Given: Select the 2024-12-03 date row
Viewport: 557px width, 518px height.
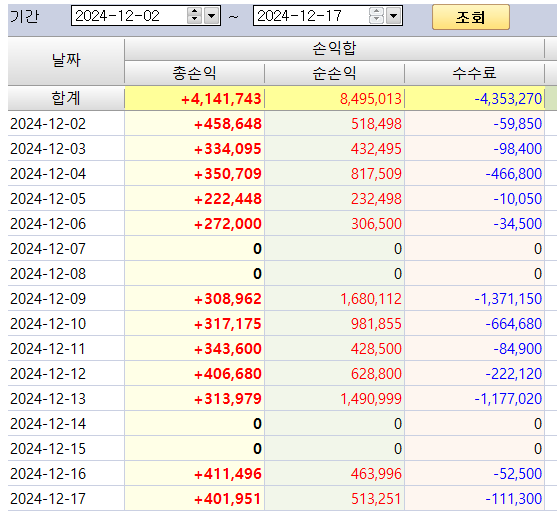Looking at the screenshot, I should click(x=48, y=149).
